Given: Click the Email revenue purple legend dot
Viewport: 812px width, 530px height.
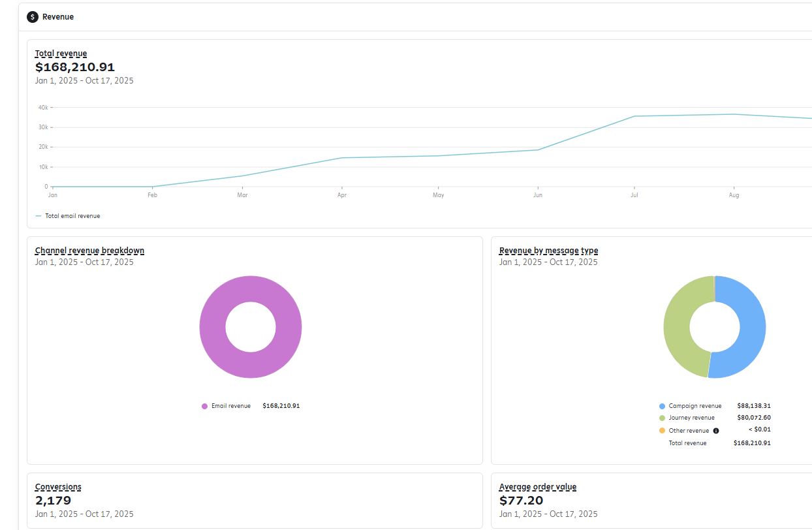Looking at the screenshot, I should pos(204,406).
